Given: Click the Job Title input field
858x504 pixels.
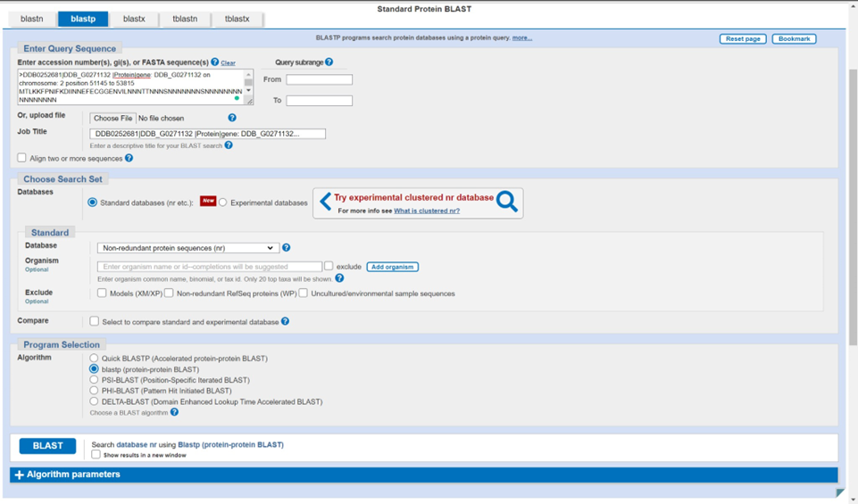Looking at the screenshot, I should 207,134.
